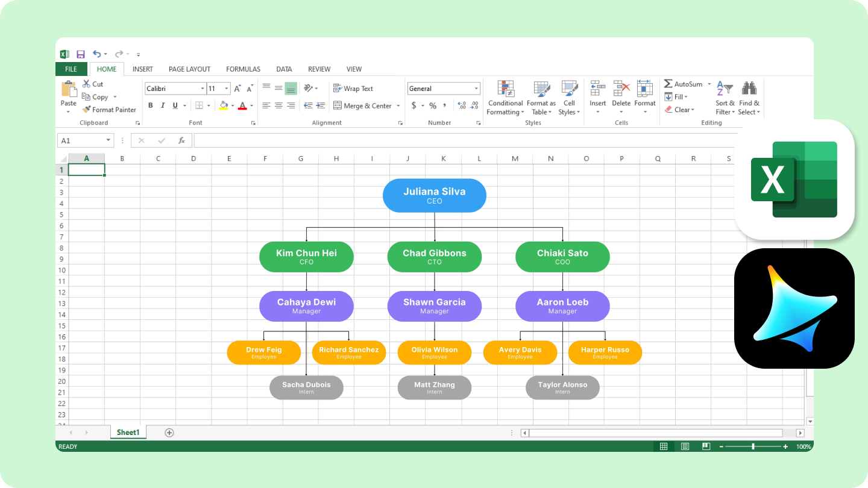Viewport: 868px width, 488px height.
Task: Toggle bold formatting
Action: coord(151,105)
